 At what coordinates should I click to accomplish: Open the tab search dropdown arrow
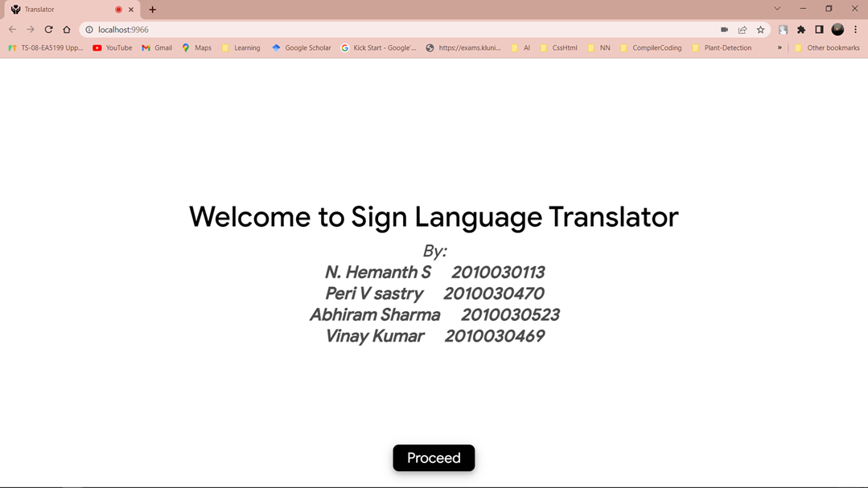pyautogui.click(x=776, y=9)
